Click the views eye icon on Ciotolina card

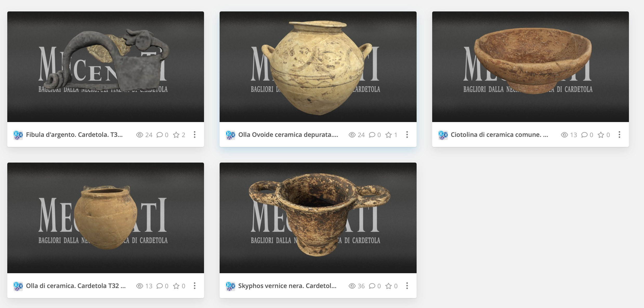564,135
